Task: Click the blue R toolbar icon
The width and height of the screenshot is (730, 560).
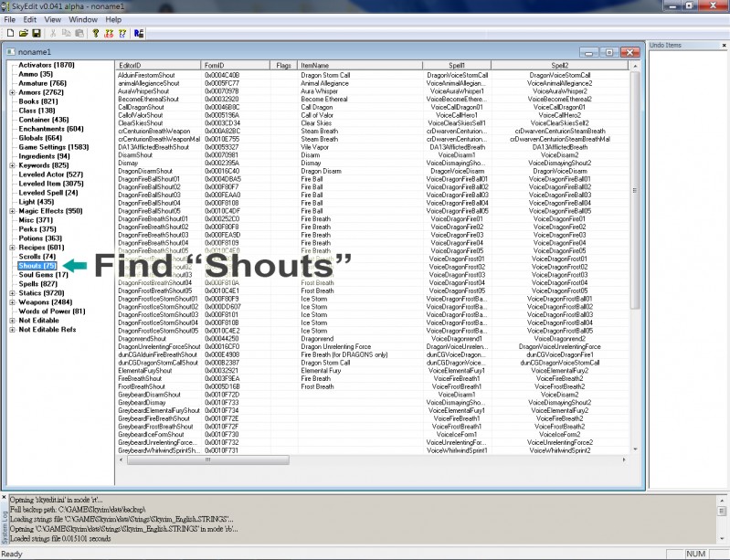Action: (x=139, y=33)
